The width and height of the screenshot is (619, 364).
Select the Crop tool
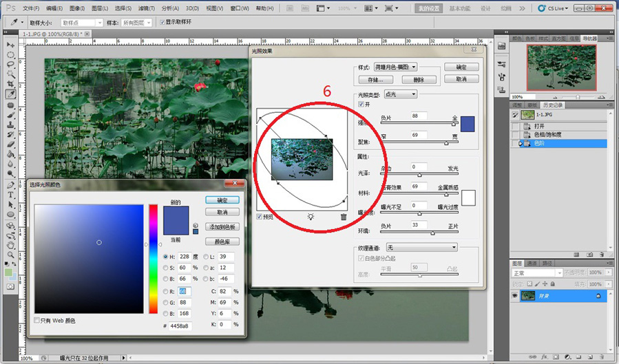click(10, 84)
